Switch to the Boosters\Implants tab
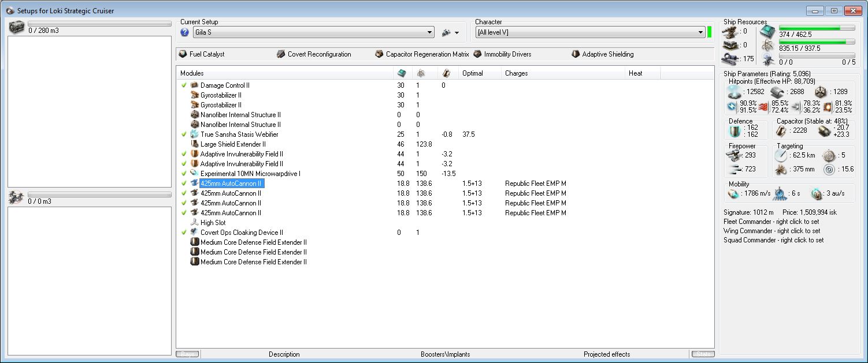868x363 pixels. tap(446, 354)
